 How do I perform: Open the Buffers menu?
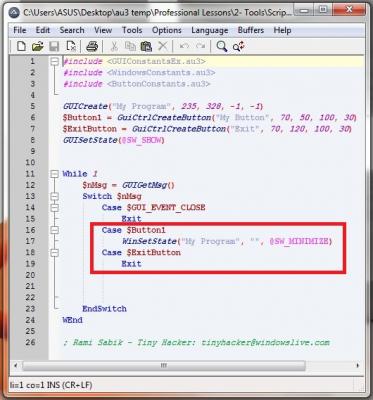coord(251,30)
